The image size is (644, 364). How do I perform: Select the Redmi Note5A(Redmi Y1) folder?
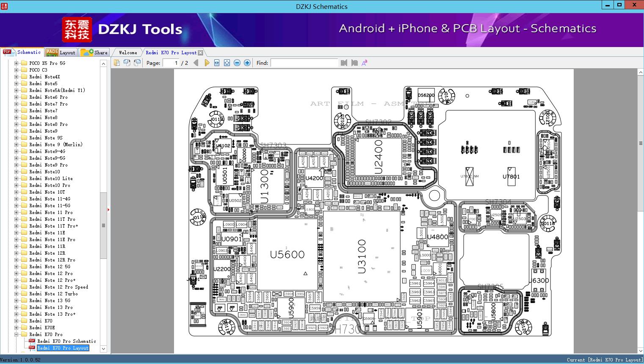(x=57, y=90)
